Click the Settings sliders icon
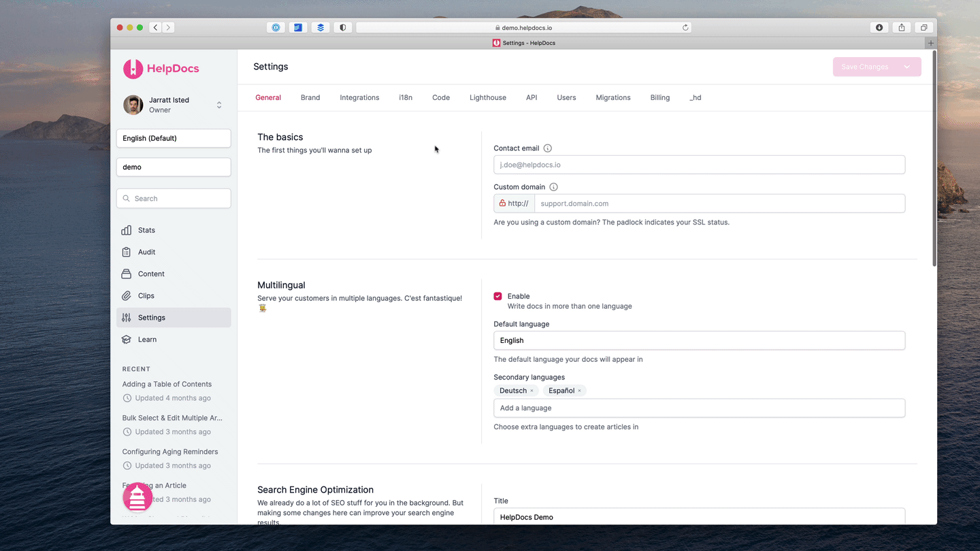 [x=127, y=318]
